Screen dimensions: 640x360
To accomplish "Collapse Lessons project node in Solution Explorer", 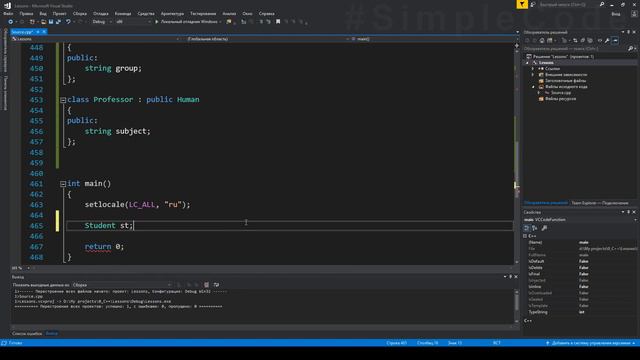I will (527, 63).
